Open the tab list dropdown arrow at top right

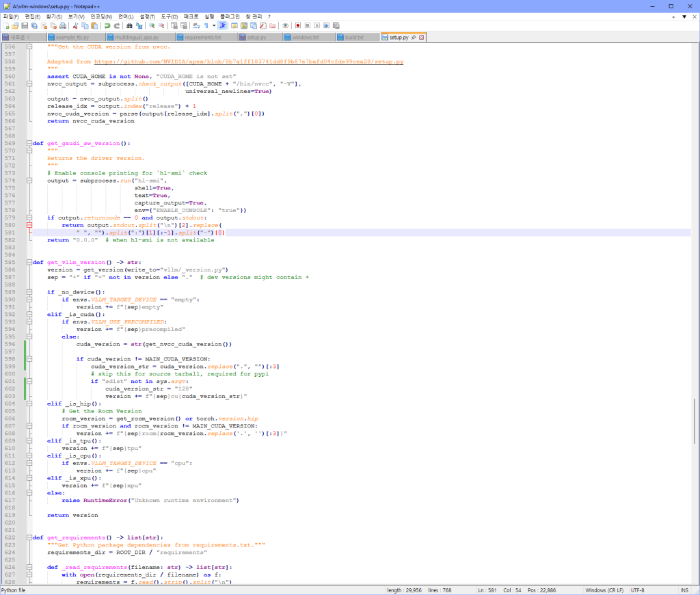[684, 16]
